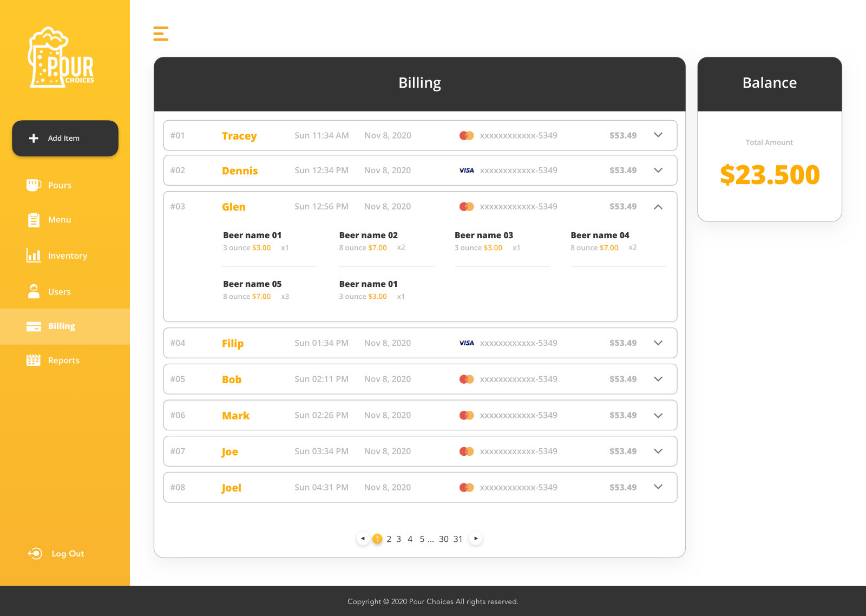Image resolution: width=866 pixels, height=616 pixels.
Task: Click the Mastercard icon in Glen's row
Action: (x=467, y=206)
